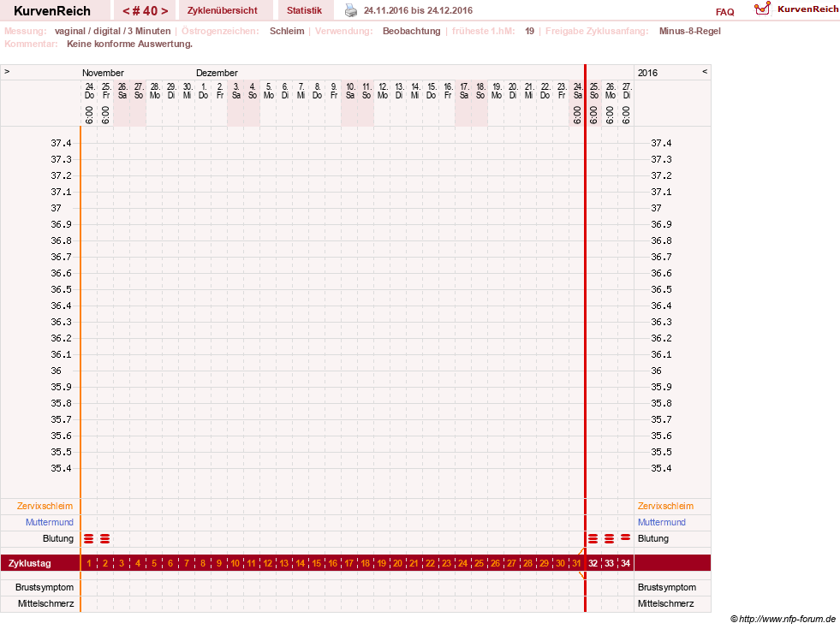Click the date header 10. Sa

350,91
